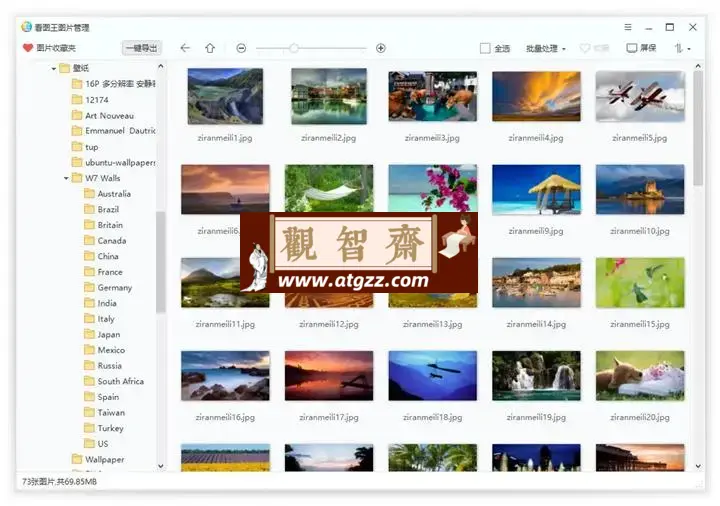Select the ziranmeili14.jpg harbor thumbnail
Viewport: 720px width, 506px height.
pos(536,283)
